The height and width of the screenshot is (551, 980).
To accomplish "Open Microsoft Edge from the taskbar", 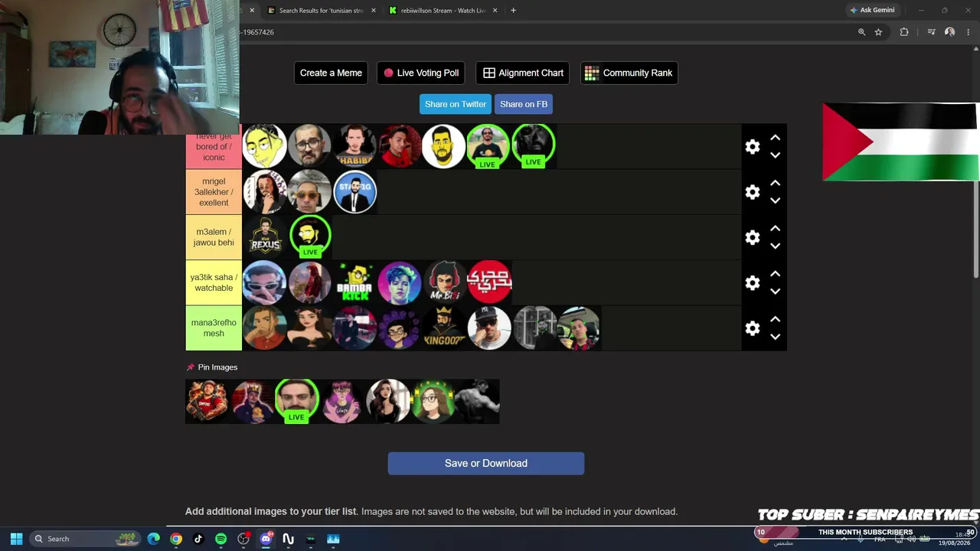I will pyautogui.click(x=154, y=539).
